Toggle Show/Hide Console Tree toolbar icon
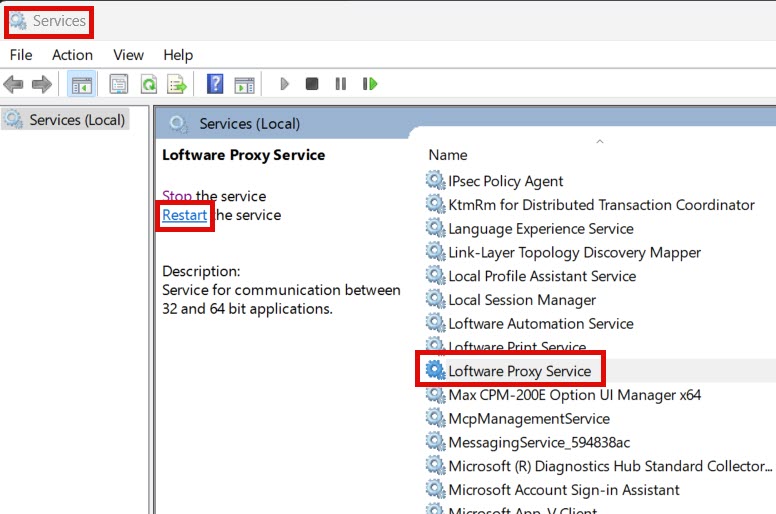Viewport: 776px width, 514px height. [x=81, y=84]
